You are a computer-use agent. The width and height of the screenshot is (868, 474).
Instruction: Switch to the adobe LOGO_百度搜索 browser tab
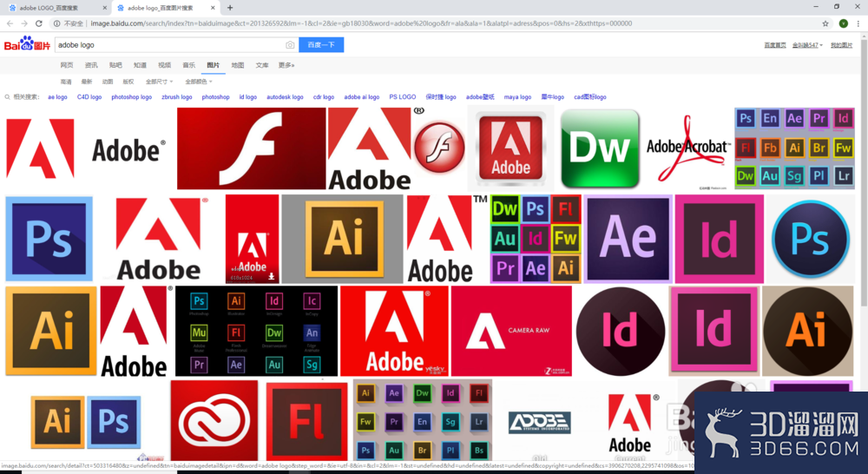point(56,8)
